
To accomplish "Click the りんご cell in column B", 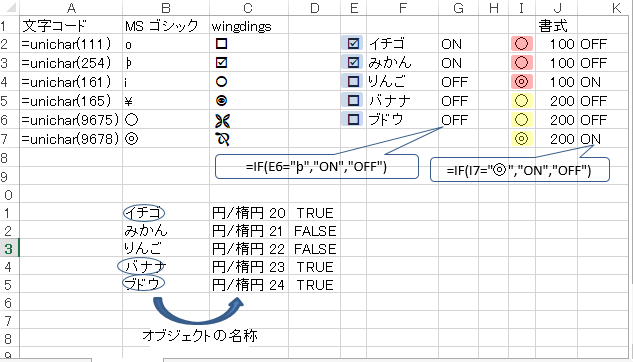I will [x=166, y=249].
